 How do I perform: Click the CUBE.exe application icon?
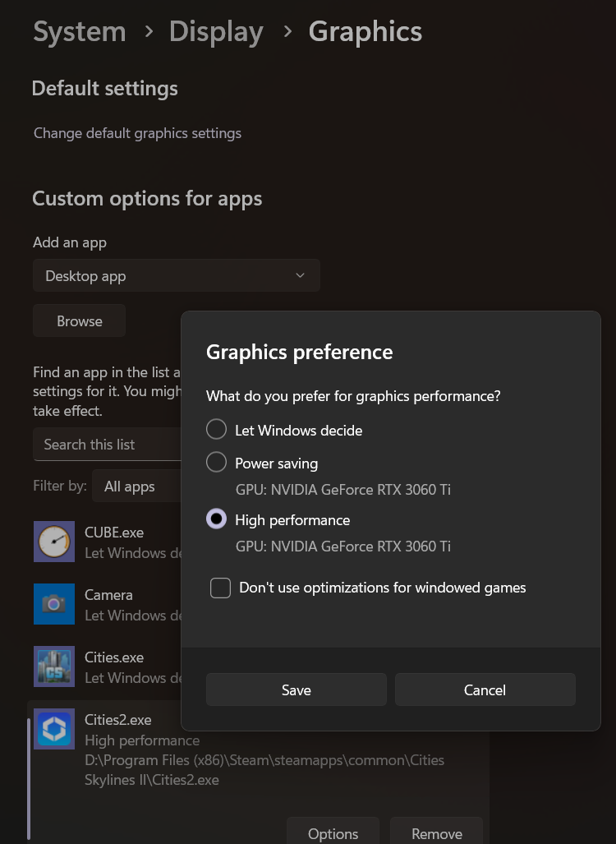(54, 542)
